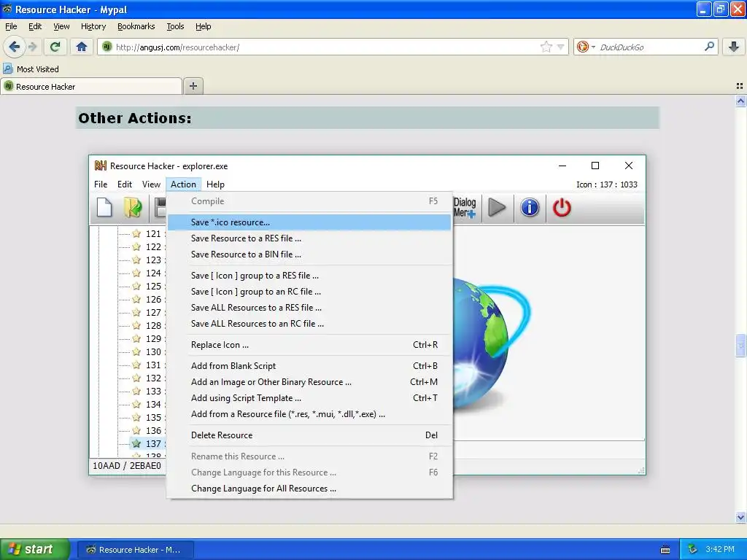Viewport: 747px width, 560px height.
Task: Click the browser Forward arrow button
Action: (x=32, y=47)
